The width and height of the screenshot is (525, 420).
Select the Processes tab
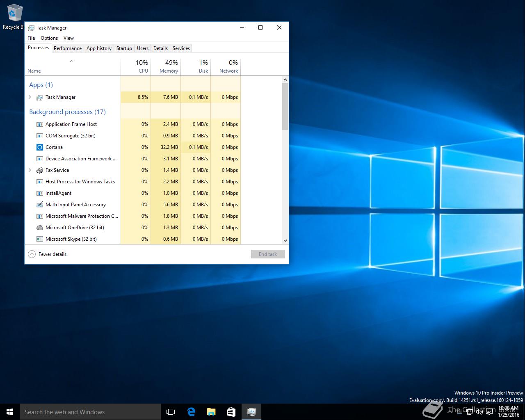click(38, 48)
